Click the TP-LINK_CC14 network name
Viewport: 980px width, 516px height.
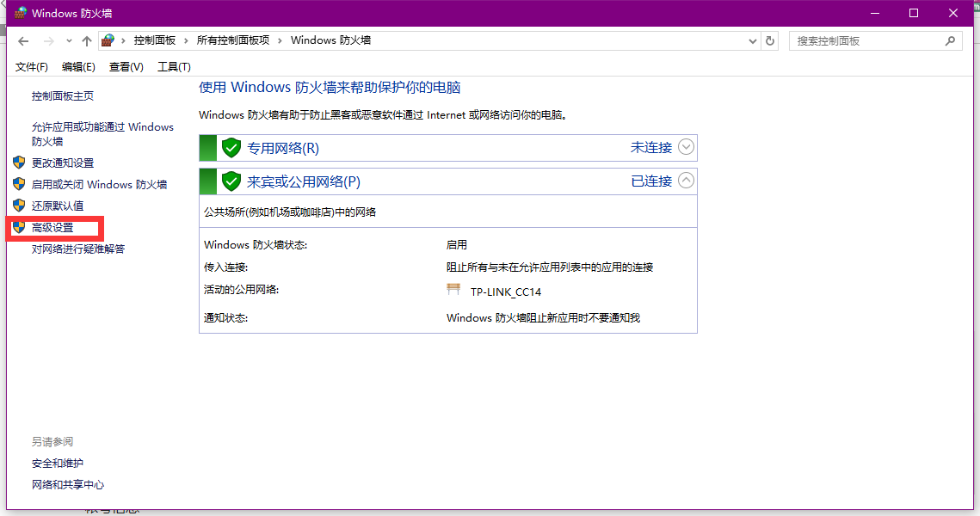(506, 292)
